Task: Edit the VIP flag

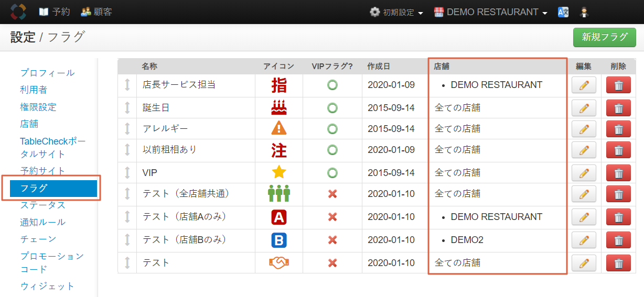Action: [x=584, y=173]
